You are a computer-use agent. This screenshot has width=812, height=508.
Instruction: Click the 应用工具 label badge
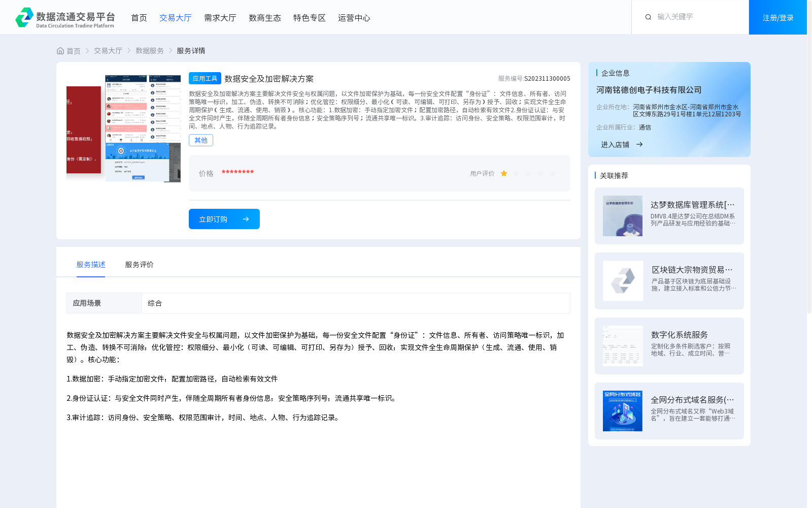(205, 78)
